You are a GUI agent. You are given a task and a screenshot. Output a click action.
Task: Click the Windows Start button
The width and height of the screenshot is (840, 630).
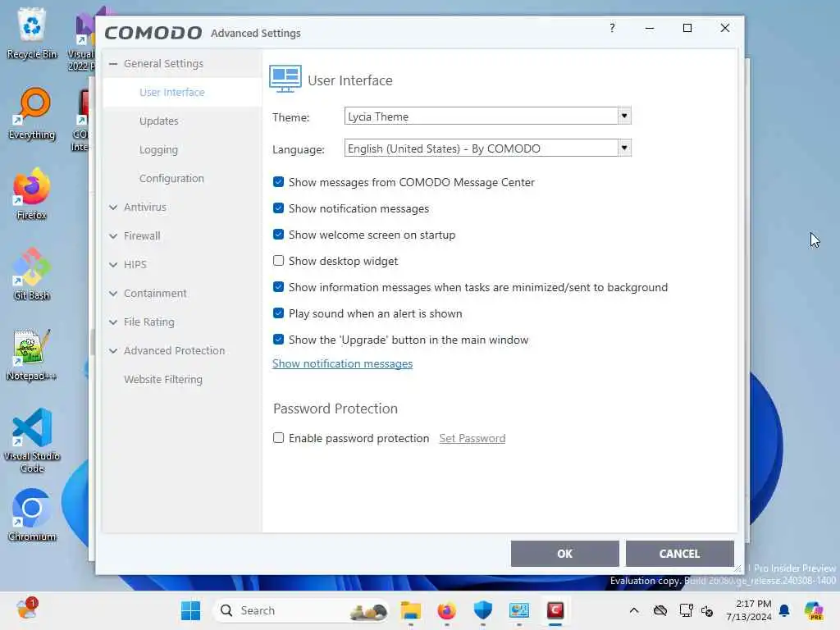(x=190, y=610)
